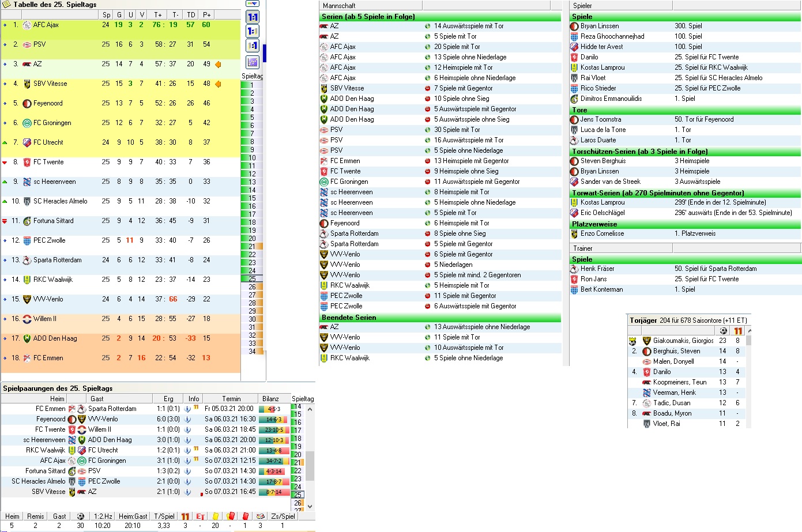Click the red card icon in the stats header
Screen dimensions: 802x532
tap(245, 516)
